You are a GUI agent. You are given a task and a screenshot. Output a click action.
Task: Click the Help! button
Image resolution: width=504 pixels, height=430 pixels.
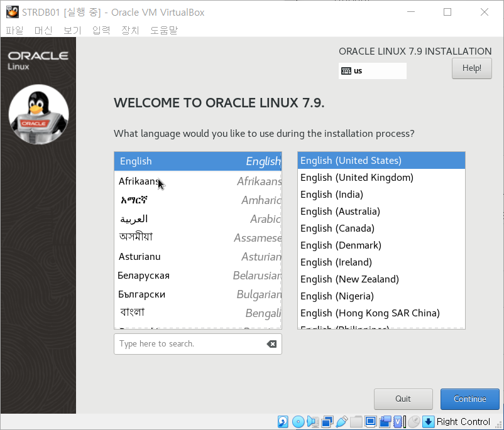point(471,68)
